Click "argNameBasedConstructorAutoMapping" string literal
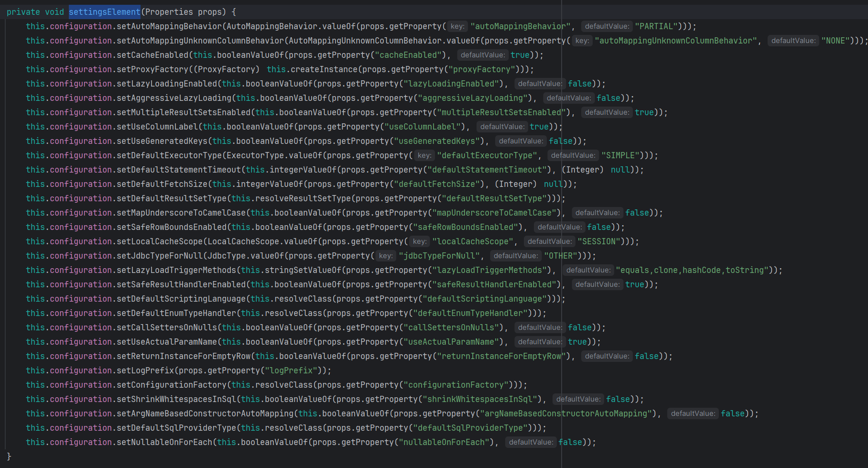 pos(566,414)
